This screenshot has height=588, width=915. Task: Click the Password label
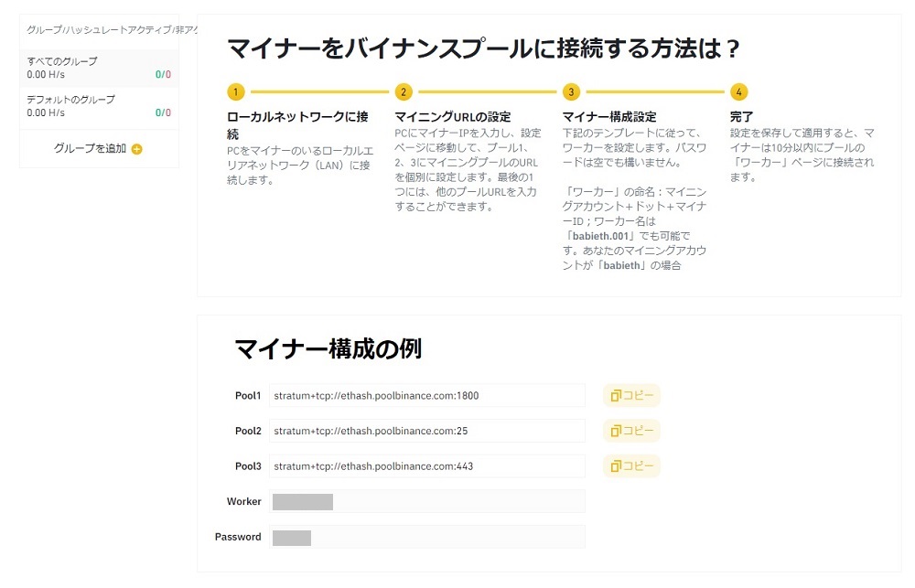tap(238, 537)
